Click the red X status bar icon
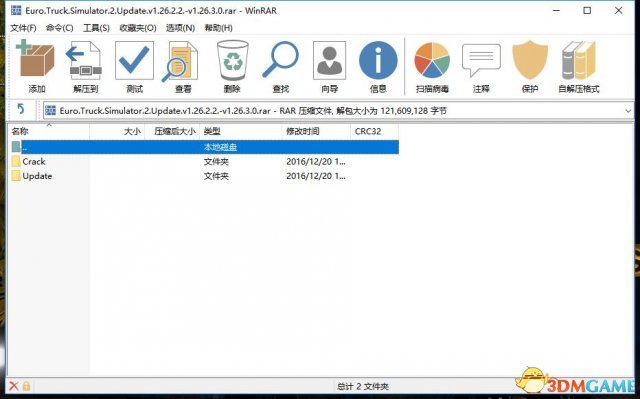This screenshot has height=399, width=640. [x=14, y=386]
